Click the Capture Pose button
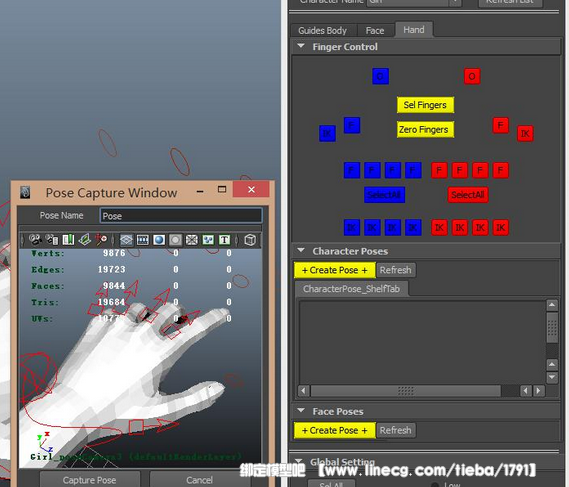Viewport: 569px width, 487px height. click(90, 480)
